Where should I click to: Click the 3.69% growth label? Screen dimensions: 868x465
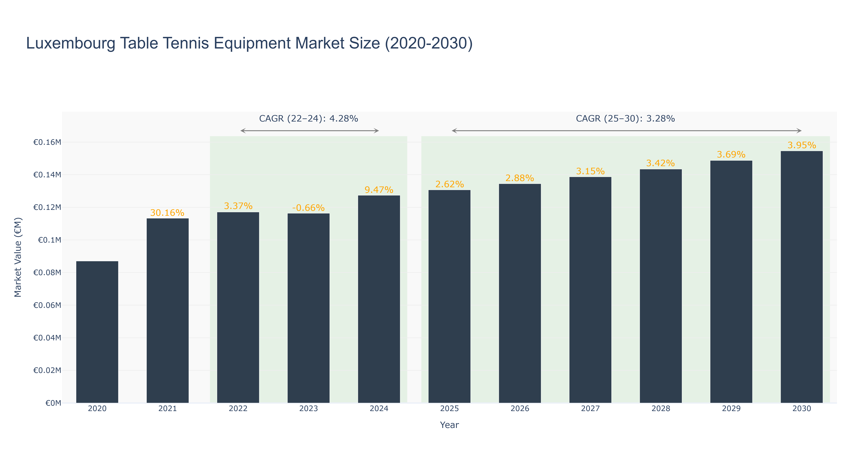point(731,155)
